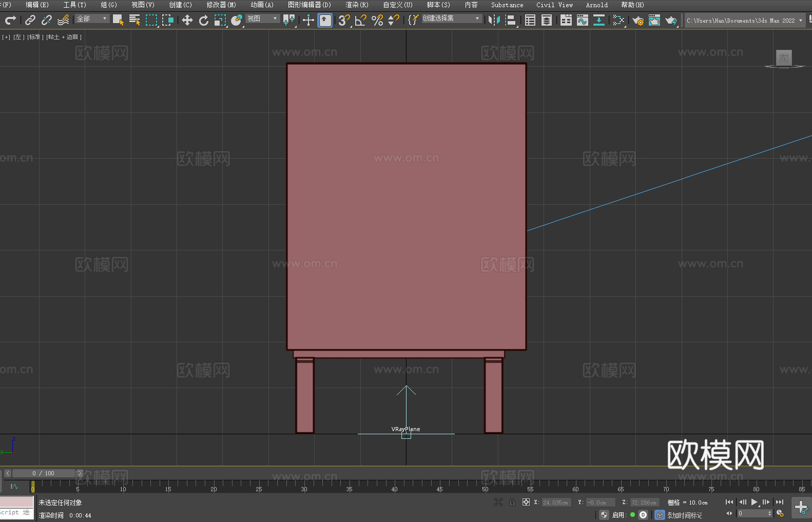Activate Select and Rotate tool
Image resolution: width=812 pixels, height=522 pixels.
(x=204, y=20)
